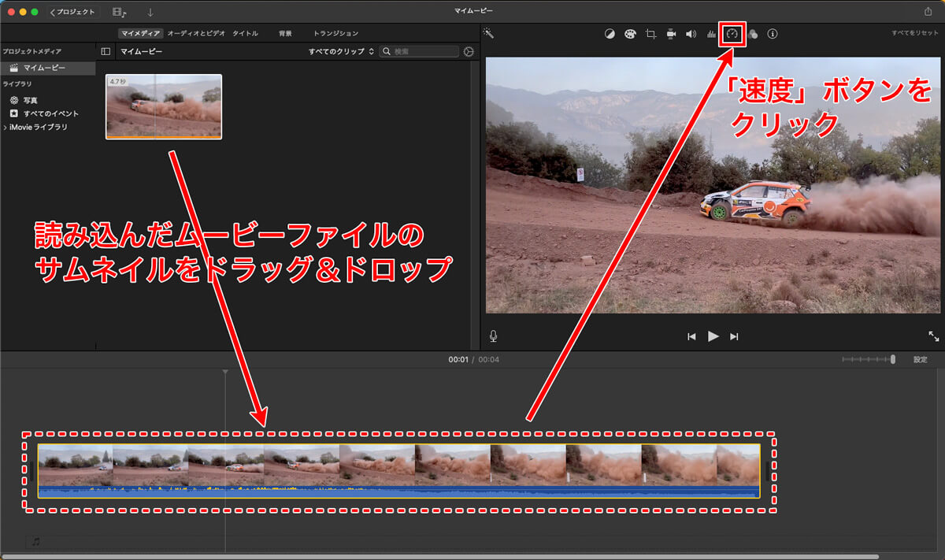The image size is (945, 560).
Task: Switch to the トランジション tab
Action: (335, 33)
